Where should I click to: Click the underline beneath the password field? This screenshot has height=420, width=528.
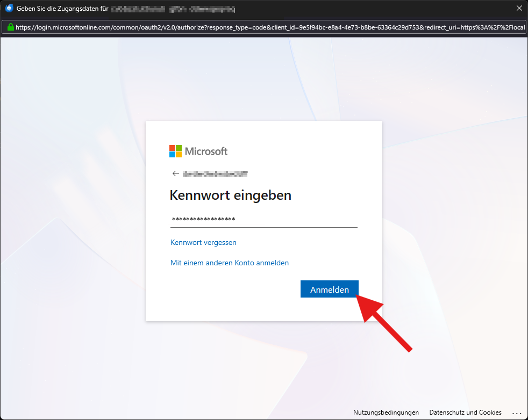pyautogui.click(x=263, y=227)
